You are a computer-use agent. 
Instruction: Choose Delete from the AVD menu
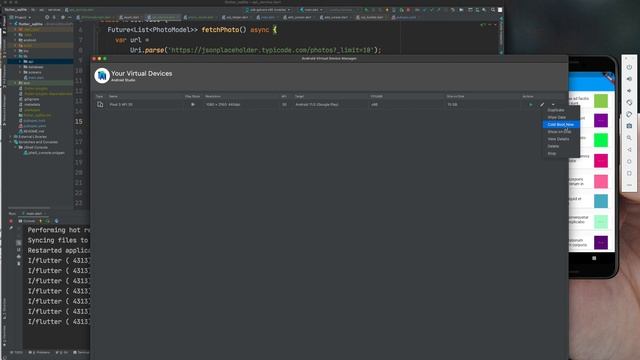[553, 147]
